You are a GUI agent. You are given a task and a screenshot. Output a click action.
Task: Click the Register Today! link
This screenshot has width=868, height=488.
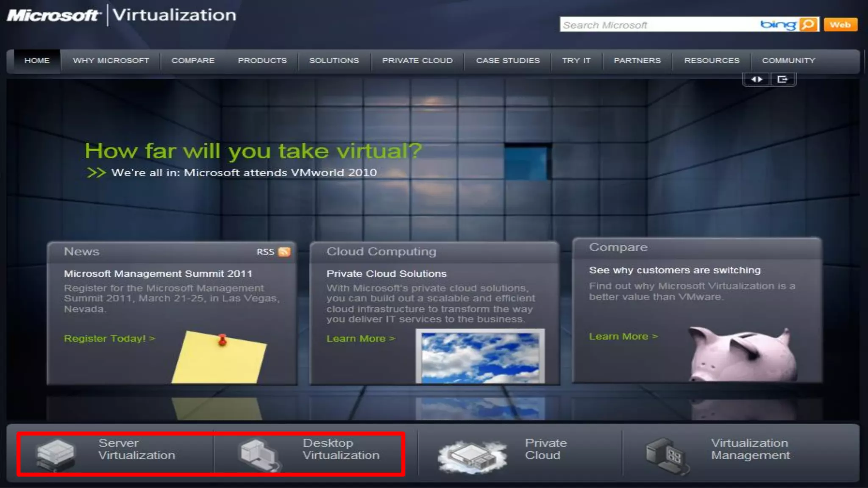pyautogui.click(x=109, y=338)
